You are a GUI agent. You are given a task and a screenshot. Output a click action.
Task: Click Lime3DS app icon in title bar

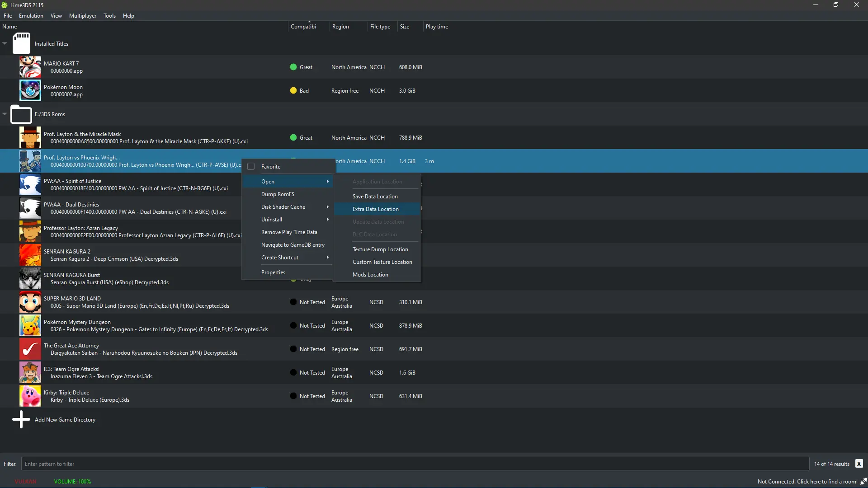(x=5, y=5)
